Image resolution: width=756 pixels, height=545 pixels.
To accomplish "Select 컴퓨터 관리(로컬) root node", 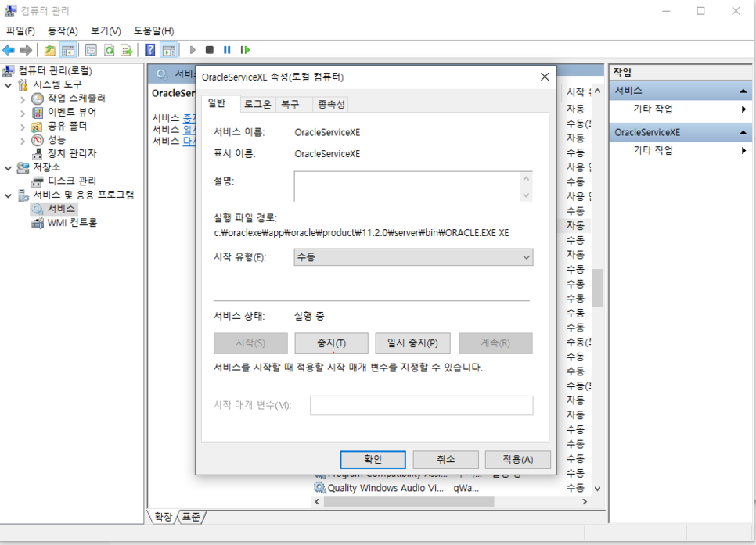I will (55, 71).
